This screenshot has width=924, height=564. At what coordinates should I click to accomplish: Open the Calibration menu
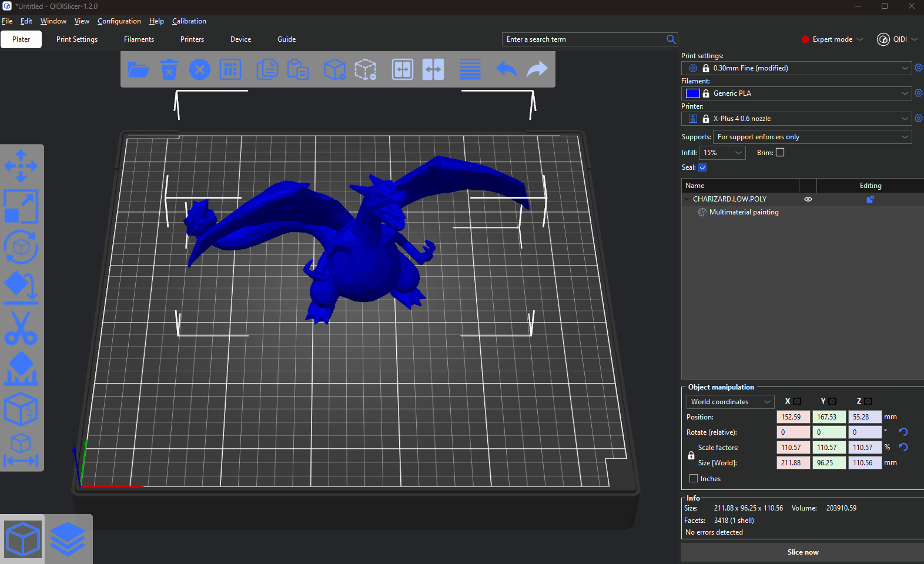coord(189,21)
